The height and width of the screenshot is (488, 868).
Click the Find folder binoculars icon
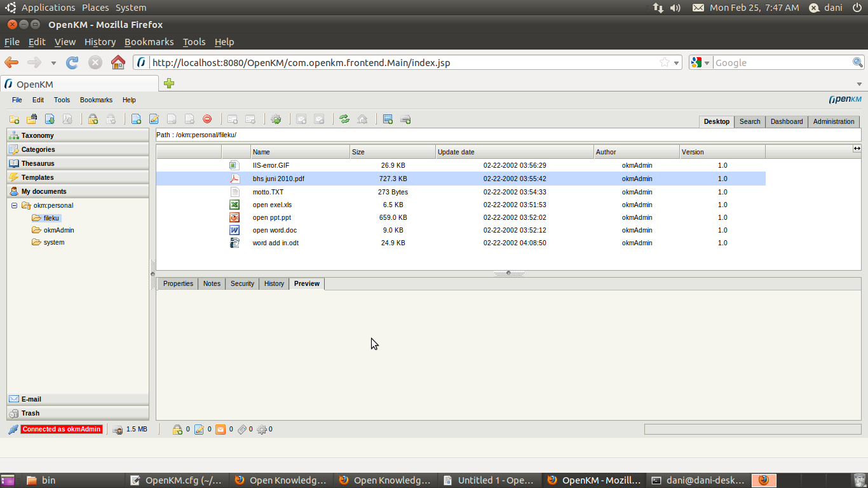click(32, 119)
